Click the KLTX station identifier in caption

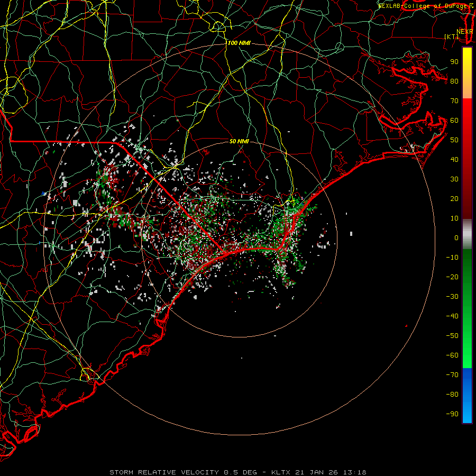[281, 472]
